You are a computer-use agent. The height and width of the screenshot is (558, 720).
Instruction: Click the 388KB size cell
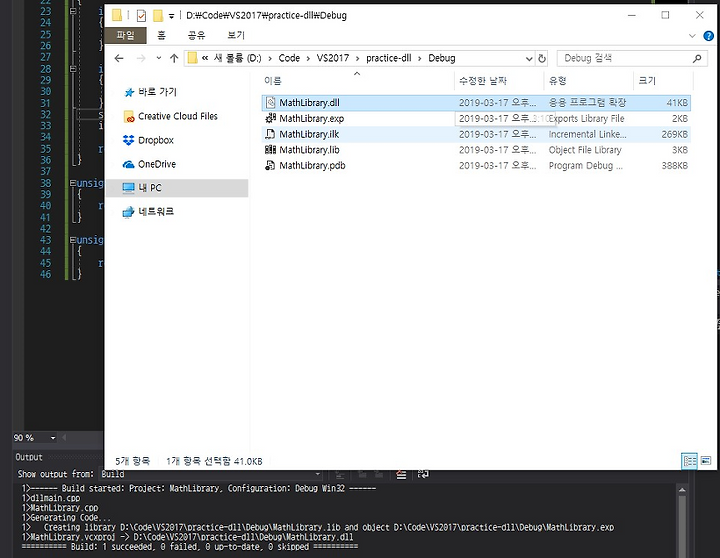[x=674, y=165]
